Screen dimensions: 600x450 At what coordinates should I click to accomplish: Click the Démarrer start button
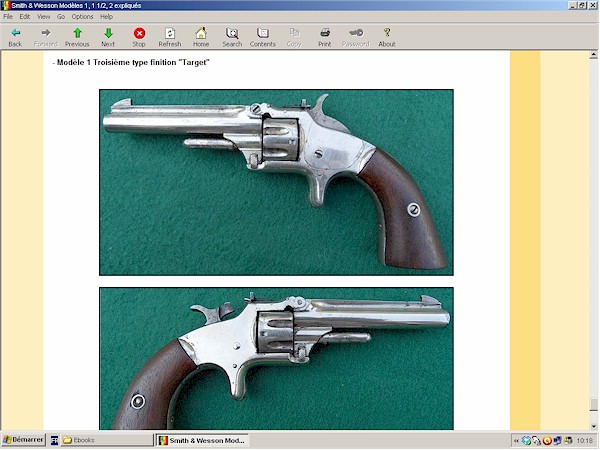pos(23,440)
